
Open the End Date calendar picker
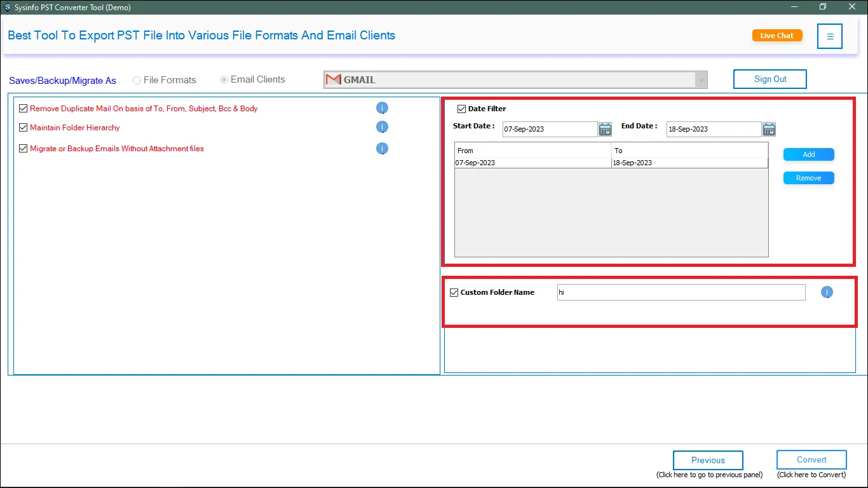click(769, 130)
